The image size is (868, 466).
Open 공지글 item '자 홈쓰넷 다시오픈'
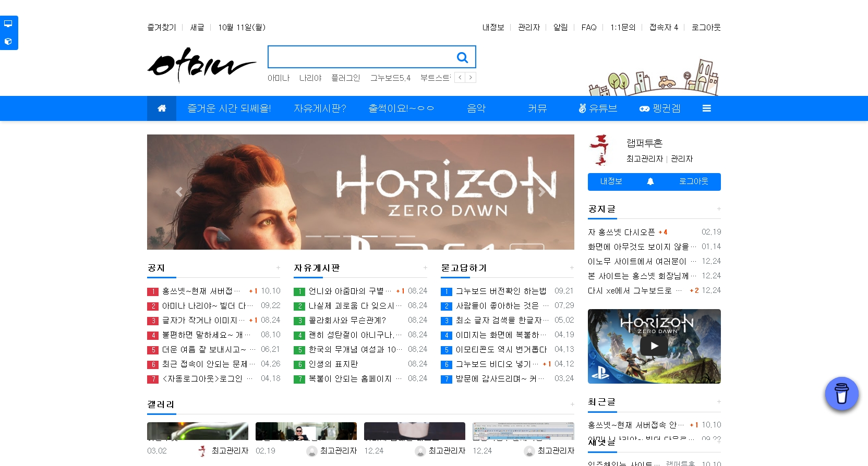point(621,232)
